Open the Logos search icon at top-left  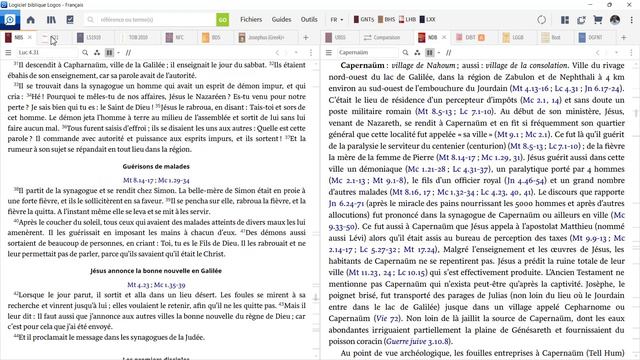[x=10, y=20]
